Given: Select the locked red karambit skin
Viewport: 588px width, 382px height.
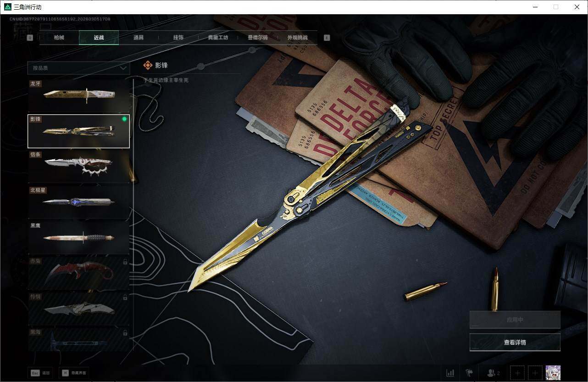Looking at the screenshot, I should [x=78, y=273].
